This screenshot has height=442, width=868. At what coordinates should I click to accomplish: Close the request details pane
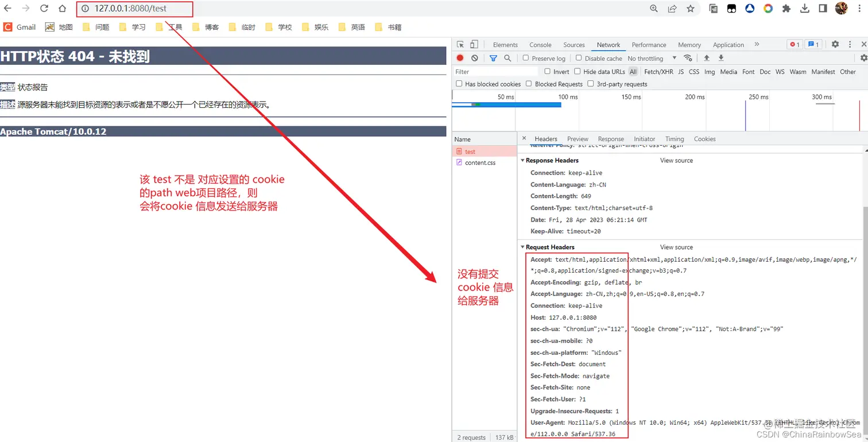point(524,138)
